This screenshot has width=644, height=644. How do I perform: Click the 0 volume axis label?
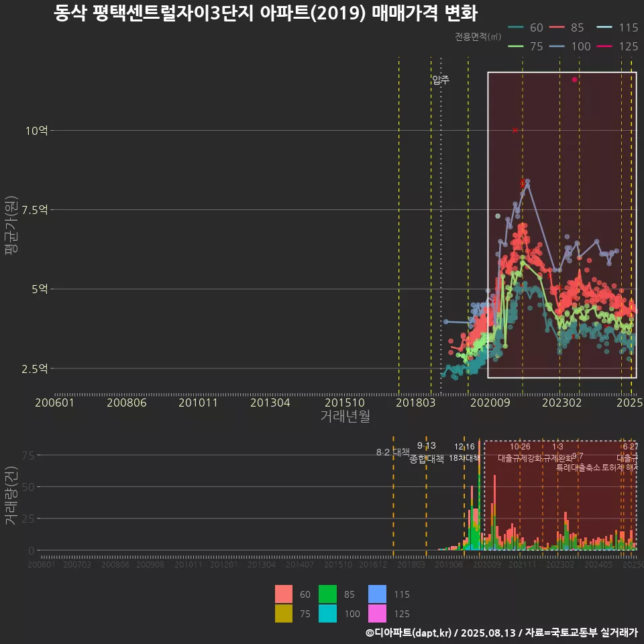click(x=32, y=550)
